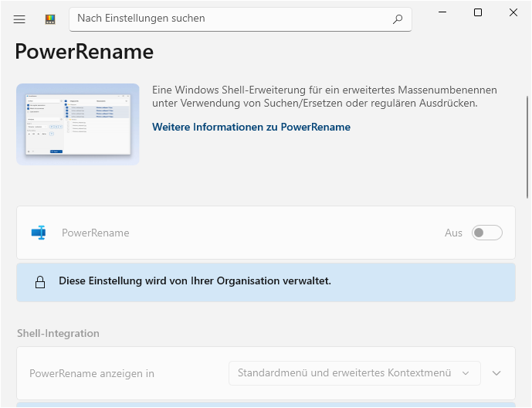Image resolution: width=532 pixels, height=408 pixels.
Task: Maximize the settings window
Action: coord(478,12)
